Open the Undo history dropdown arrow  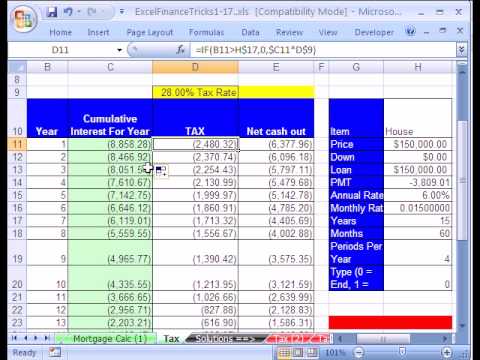pos(79,12)
